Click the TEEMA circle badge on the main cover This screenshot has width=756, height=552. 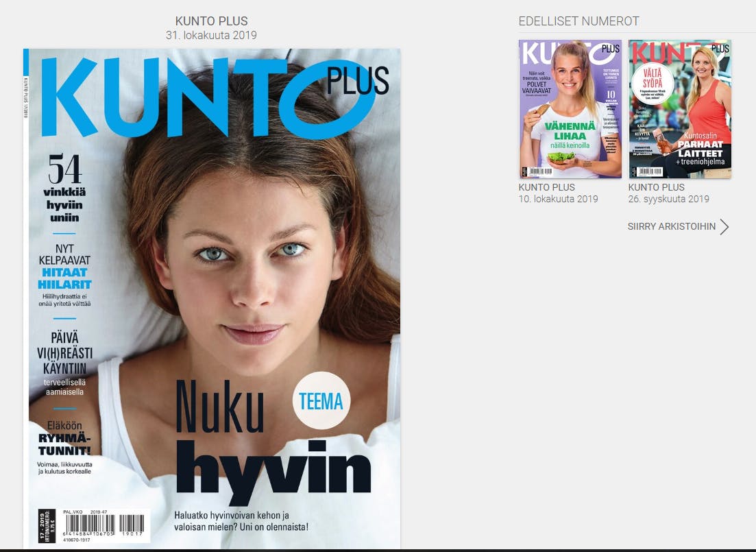point(321,400)
